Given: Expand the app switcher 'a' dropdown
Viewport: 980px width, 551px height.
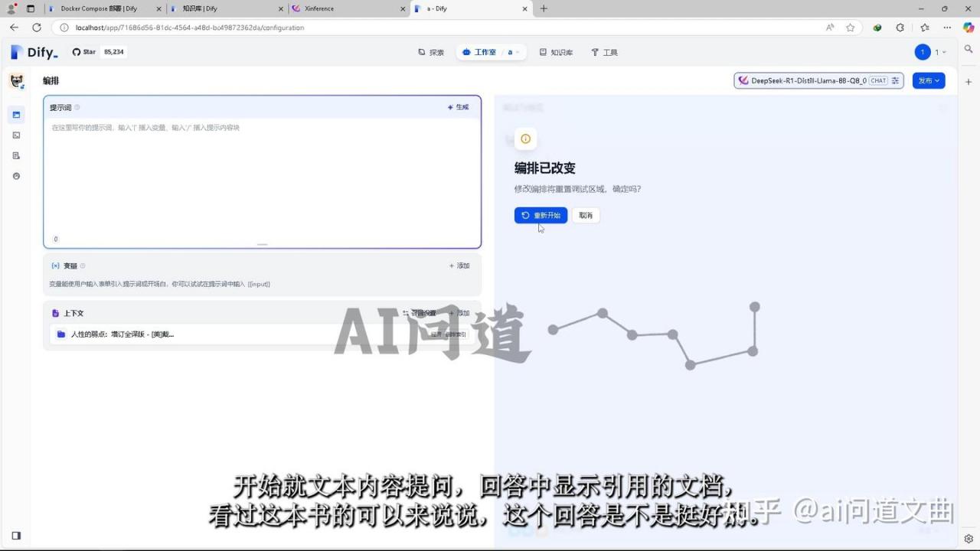Looking at the screenshot, I should [x=514, y=52].
